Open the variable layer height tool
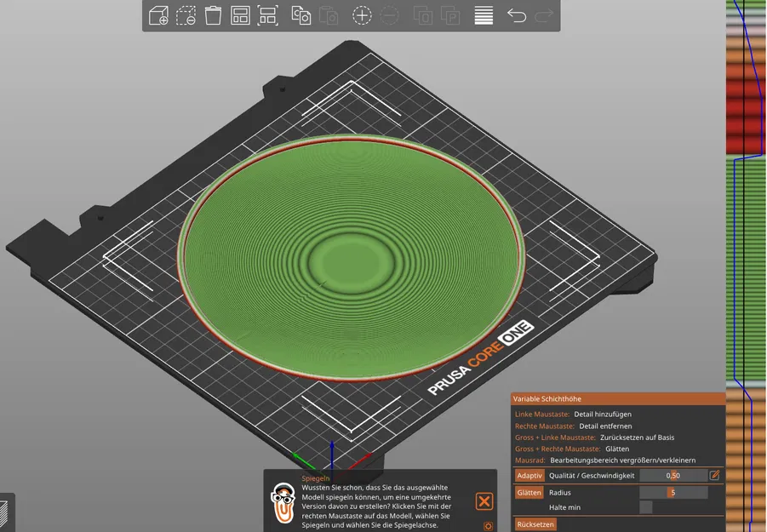The image size is (767, 532). pos(483,15)
